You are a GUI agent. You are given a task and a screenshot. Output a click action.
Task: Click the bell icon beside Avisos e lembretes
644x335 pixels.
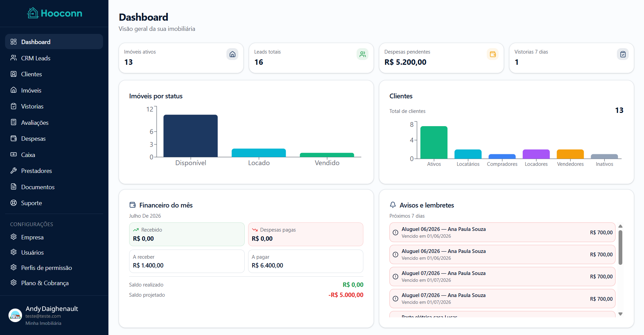pos(393,205)
